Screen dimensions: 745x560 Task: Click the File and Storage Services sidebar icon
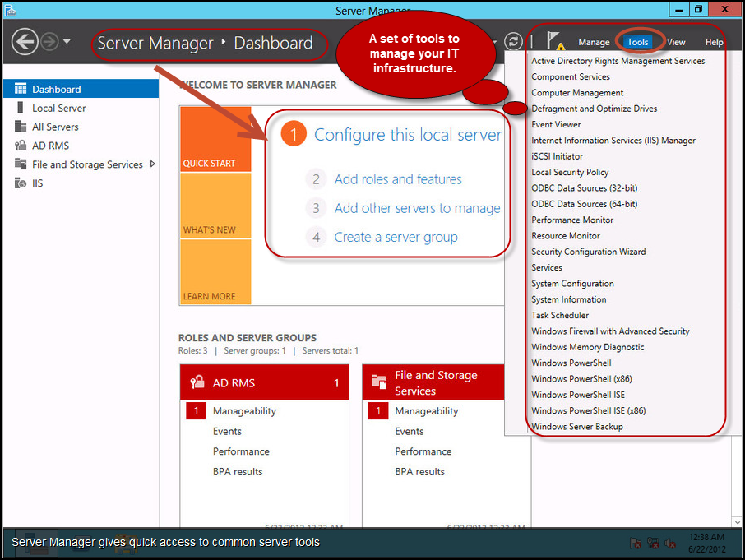(21, 164)
